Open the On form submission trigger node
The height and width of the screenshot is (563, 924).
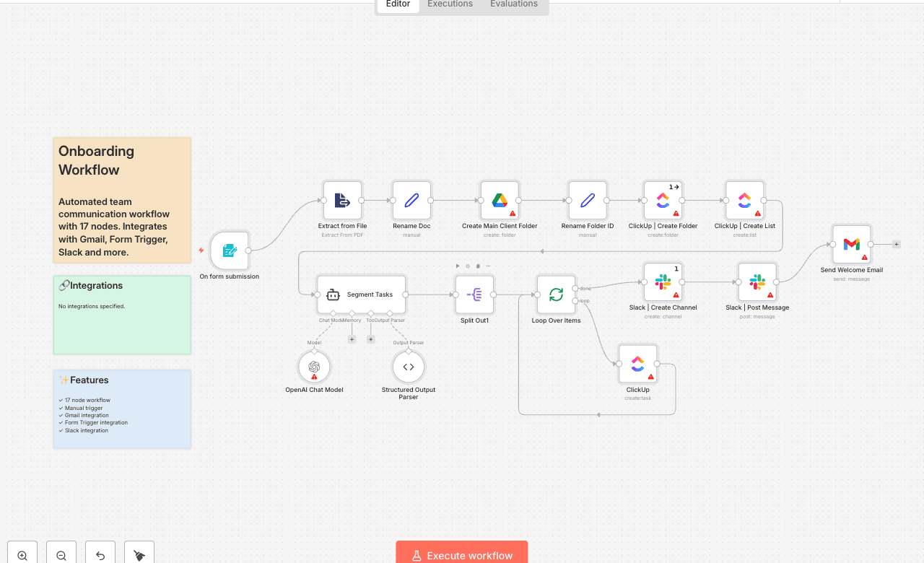coord(229,250)
